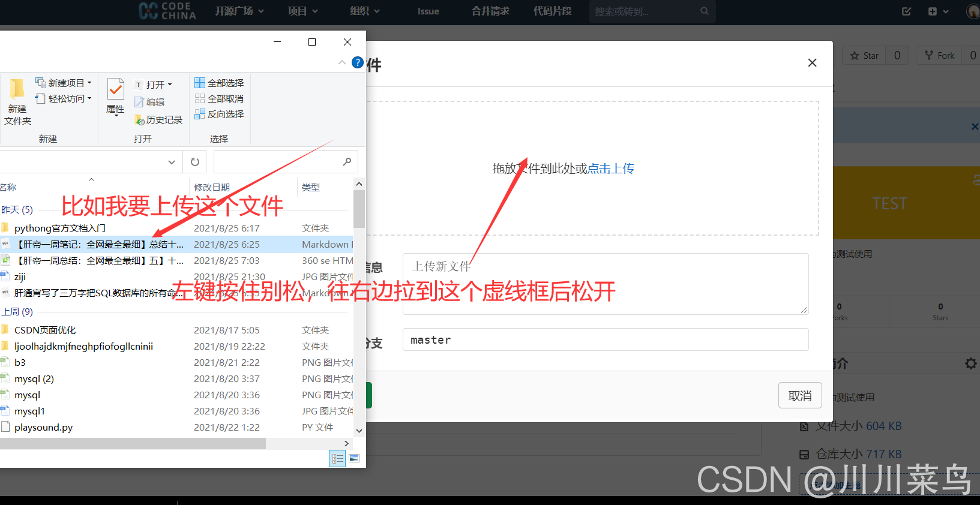The height and width of the screenshot is (505, 980).
Task: Click the user avatar in navbar
Action: coord(973,11)
